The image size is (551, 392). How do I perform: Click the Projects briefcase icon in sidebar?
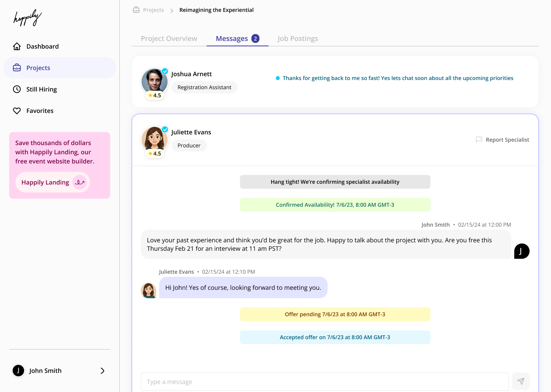click(x=17, y=68)
